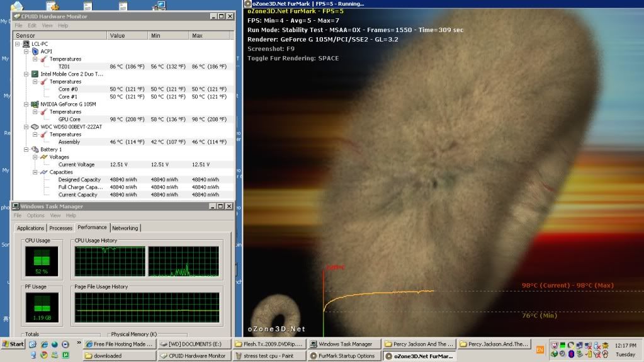Viewport: 644px width, 362px height.
Task: Click the thermometer icon under ACPI
Action: 44,59
